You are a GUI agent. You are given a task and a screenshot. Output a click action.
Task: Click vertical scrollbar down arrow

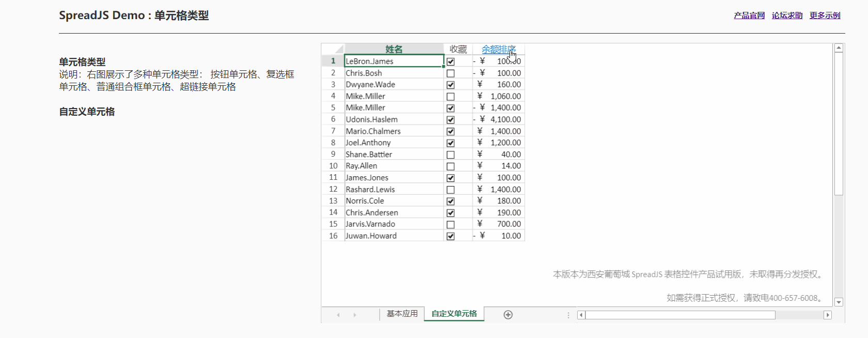click(839, 302)
